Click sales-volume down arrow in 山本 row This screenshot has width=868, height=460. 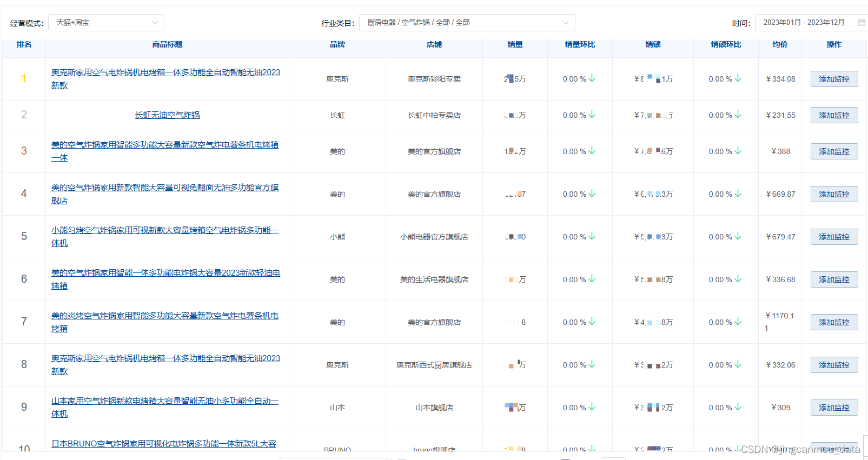point(592,407)
